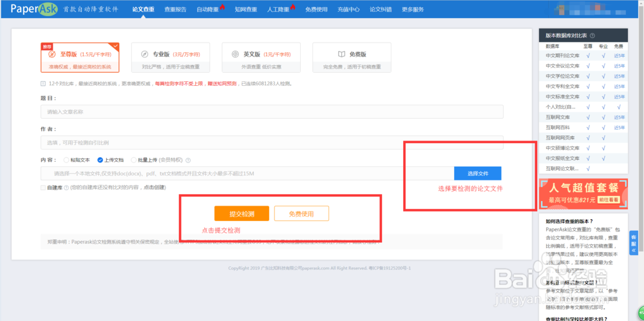Choose the 英文版 version card
Viewport: 644px width, 321px height.
[261, 57]
